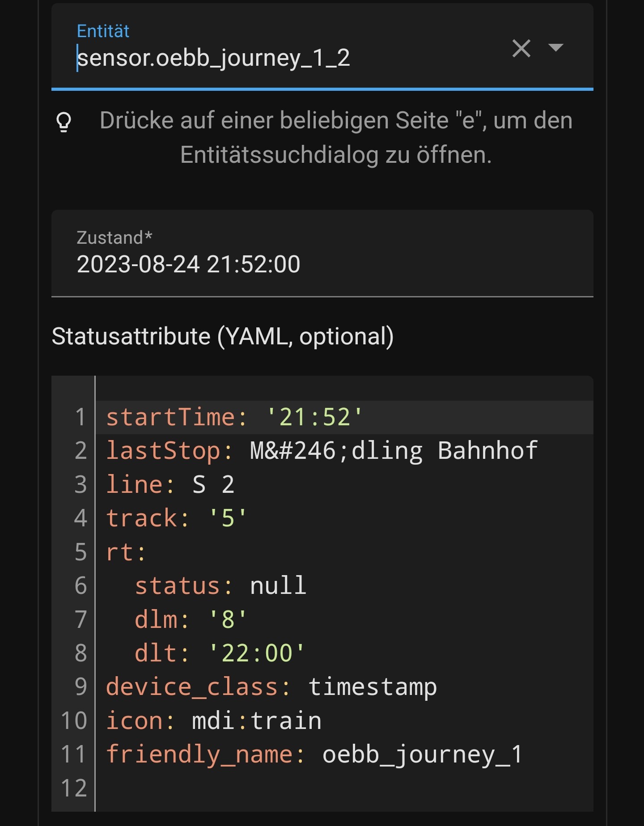Open the entity dropdown arrow

555,47
